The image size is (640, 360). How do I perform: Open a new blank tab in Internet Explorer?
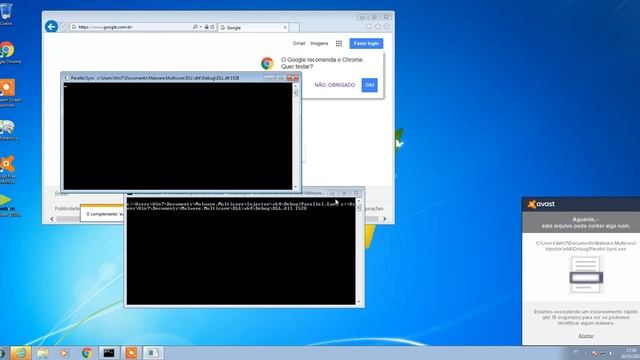294,27
